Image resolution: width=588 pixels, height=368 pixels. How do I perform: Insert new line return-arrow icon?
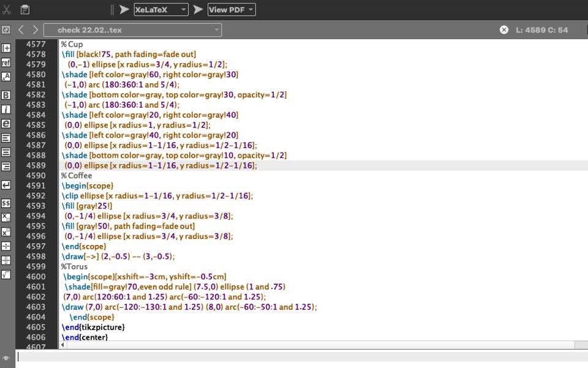6,185
